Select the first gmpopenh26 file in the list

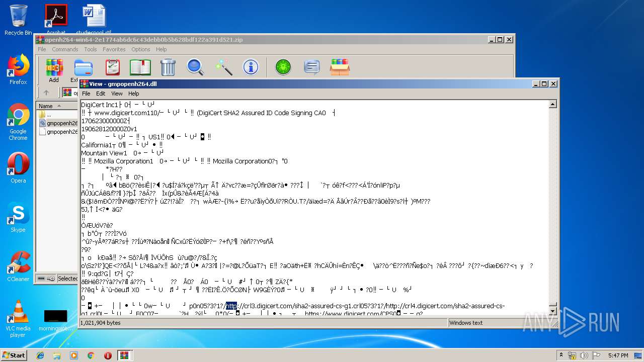click(x=57, y=123)
